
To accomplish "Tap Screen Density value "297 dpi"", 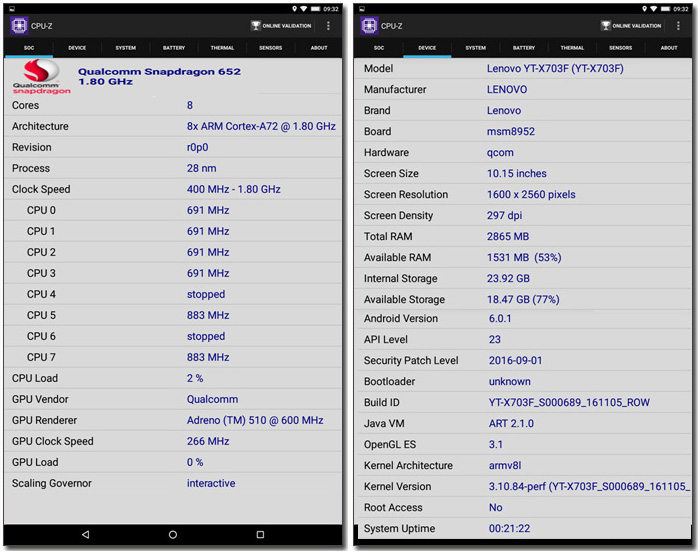I will (x=504, y=216).
